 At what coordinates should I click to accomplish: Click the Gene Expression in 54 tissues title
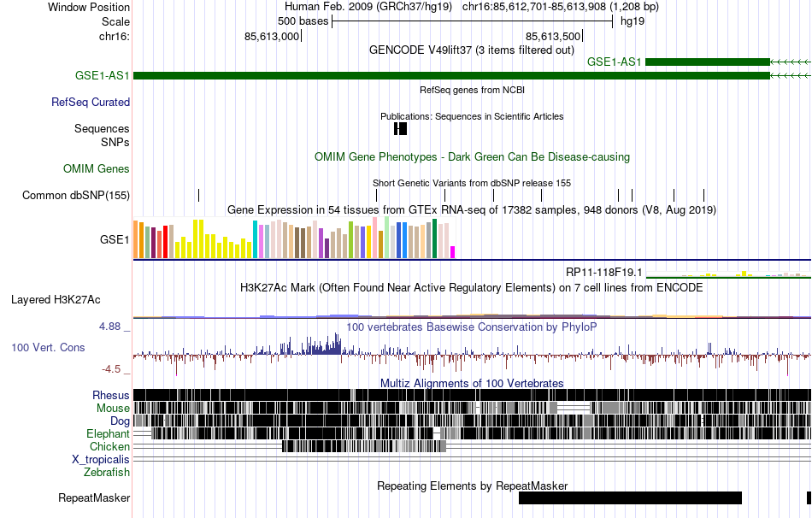pos(472,209)
